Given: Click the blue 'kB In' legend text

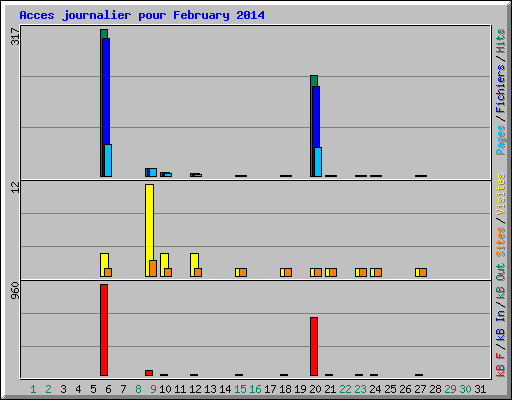Looking at the screenshot, I should pyautogui.click(x=500, y=325).
